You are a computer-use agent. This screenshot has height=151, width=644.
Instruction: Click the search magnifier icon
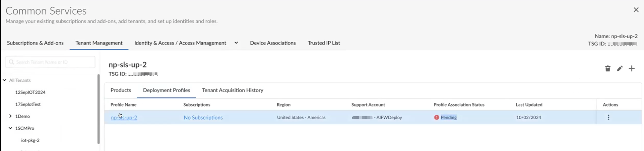click(x=12, y=62)
